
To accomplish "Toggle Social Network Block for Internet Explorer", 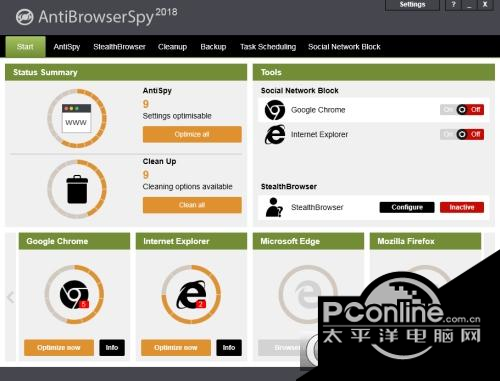I will coord(462,134).
